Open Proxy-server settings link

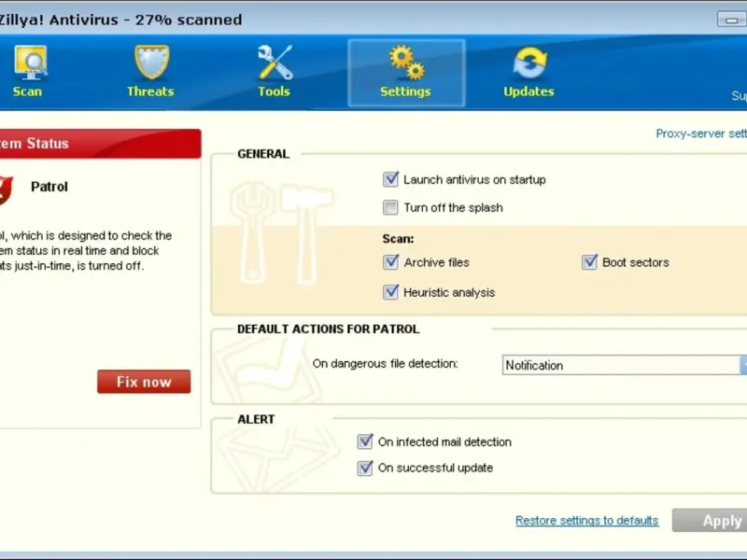(701, 133)
